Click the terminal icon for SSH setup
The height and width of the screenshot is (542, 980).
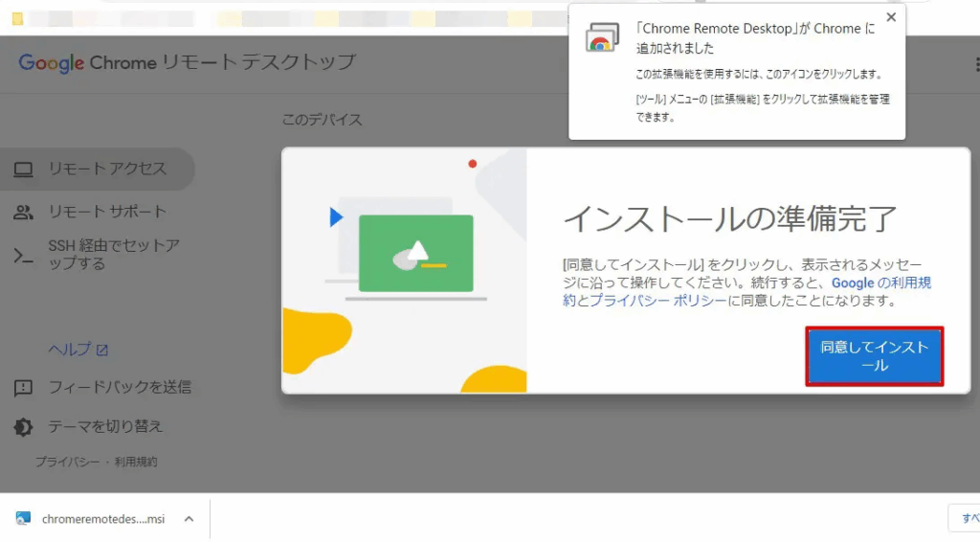point(24,255)
